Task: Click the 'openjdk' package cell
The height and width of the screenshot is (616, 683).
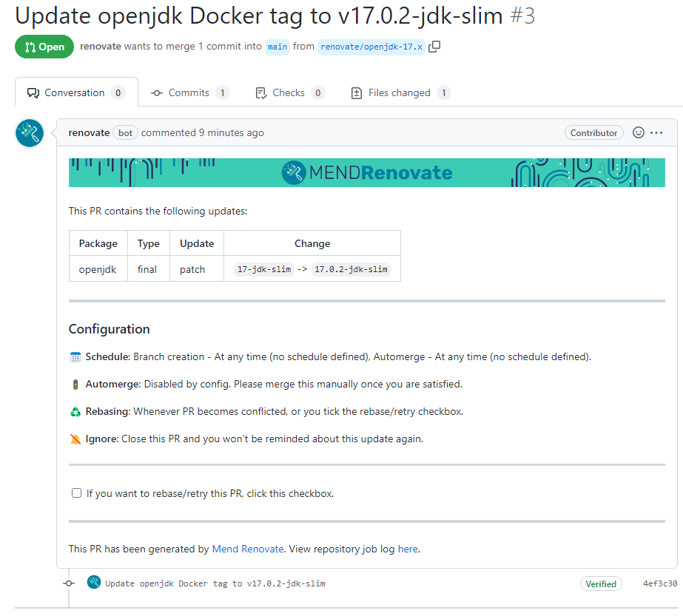Action: 98,269
